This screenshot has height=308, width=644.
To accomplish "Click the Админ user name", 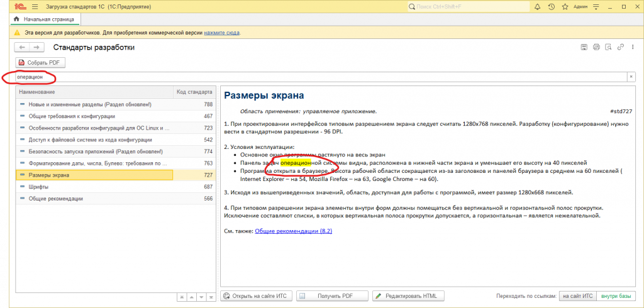I will (x=580, y=7).
